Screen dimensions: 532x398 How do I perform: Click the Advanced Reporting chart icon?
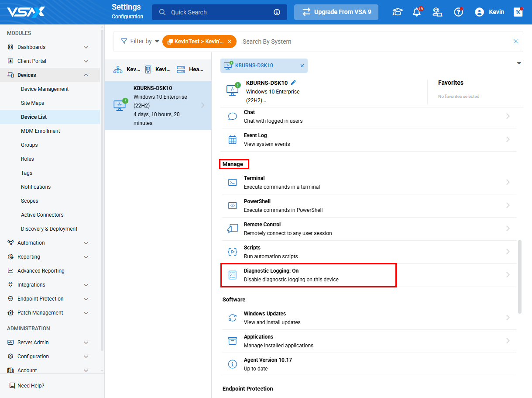(x=10, y=271)
